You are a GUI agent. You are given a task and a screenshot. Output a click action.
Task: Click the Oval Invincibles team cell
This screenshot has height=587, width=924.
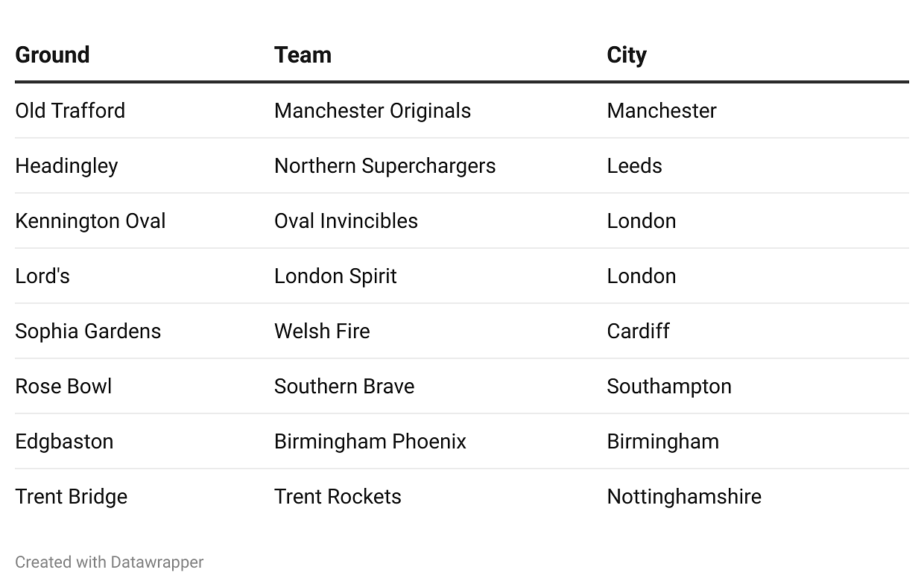(x=346, y=221)
